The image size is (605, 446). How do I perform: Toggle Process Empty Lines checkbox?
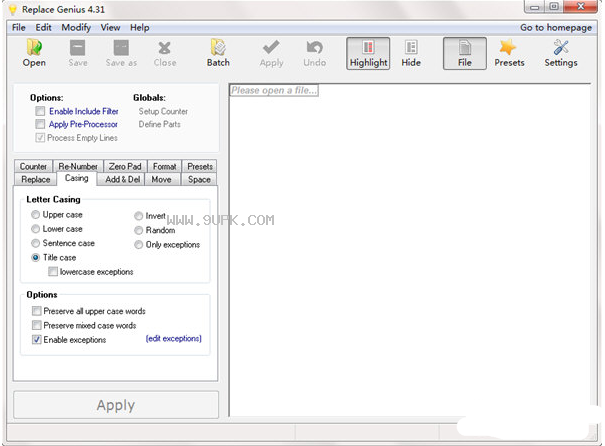tap(40, 138)
